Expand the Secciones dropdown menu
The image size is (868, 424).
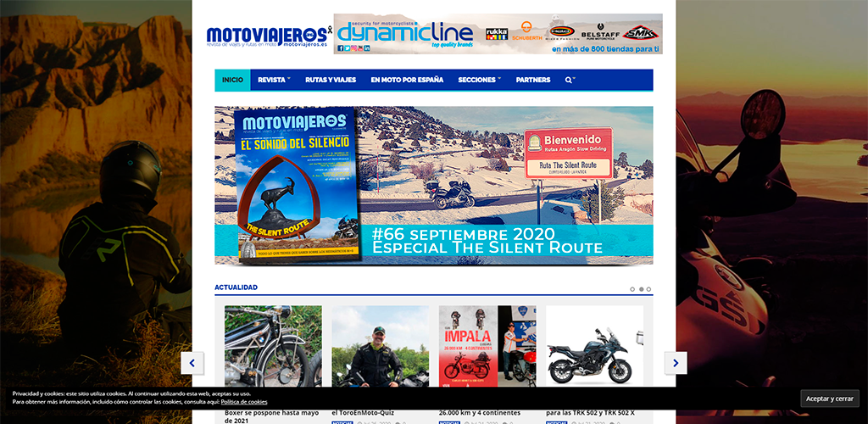coord(480,80)
